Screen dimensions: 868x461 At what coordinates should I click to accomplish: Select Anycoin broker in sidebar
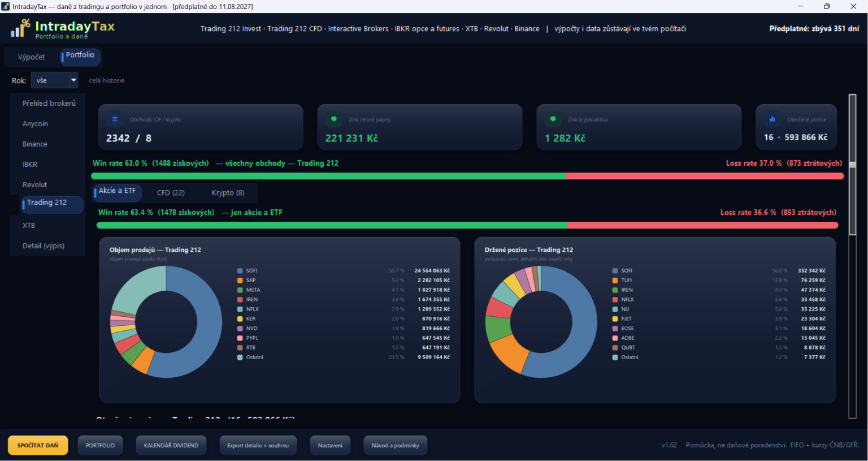(35, 124)
